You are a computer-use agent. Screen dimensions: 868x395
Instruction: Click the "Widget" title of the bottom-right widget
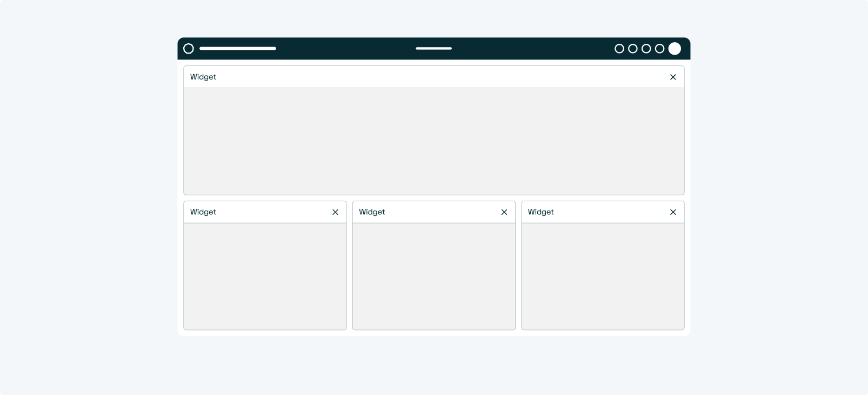[x=541, y=212]
